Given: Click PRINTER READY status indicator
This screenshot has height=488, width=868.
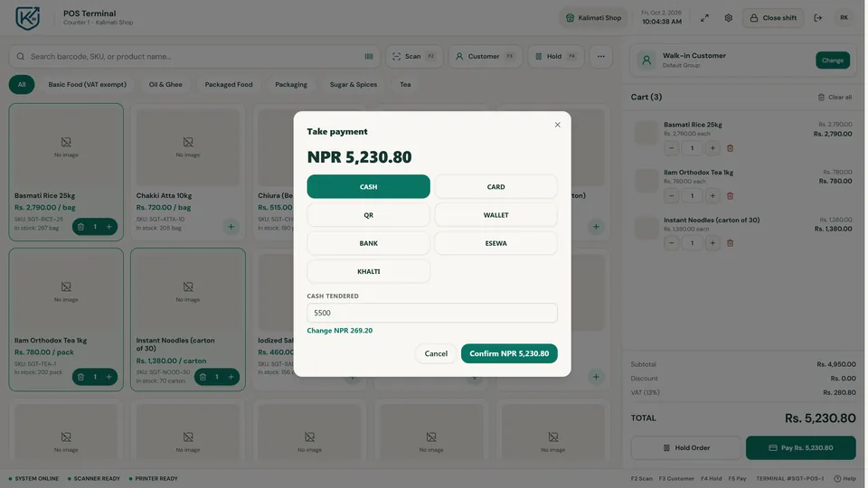Looking at the screenshot, I should (x=154, y=479).
